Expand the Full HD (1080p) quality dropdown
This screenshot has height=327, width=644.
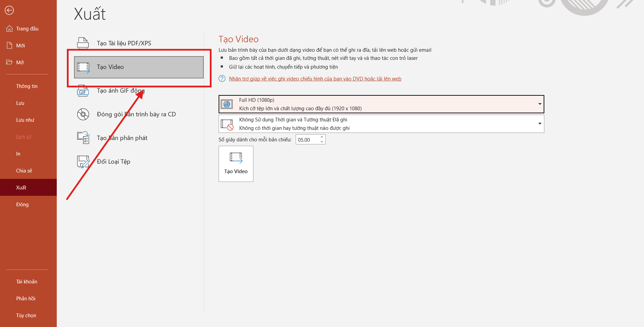[x=540, y=104]
